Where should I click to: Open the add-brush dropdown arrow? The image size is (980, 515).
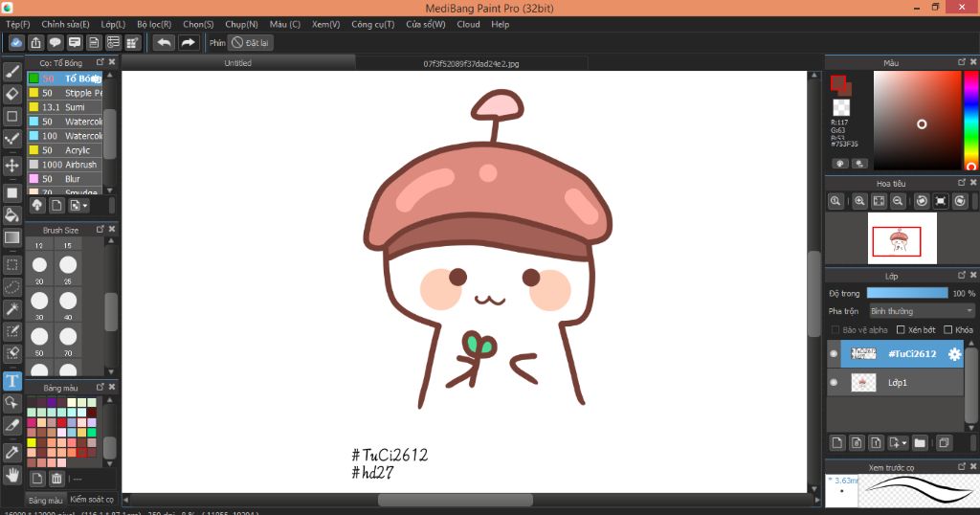pyautogui.click(x=85, y=206)
